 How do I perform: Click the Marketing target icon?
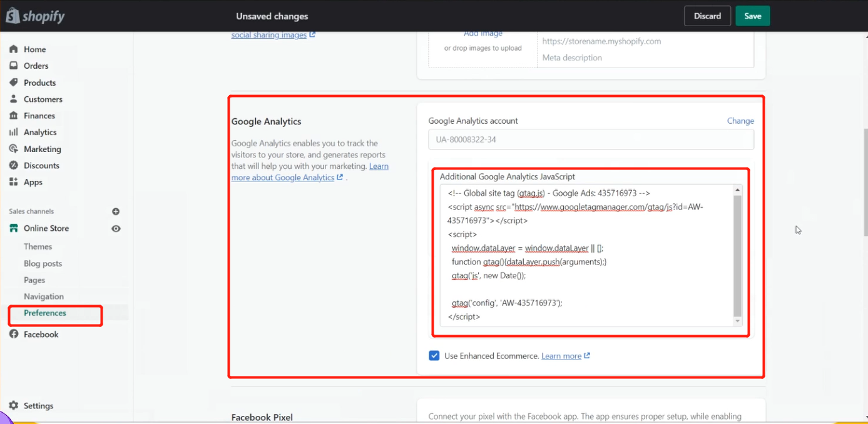tap(13, 149)
